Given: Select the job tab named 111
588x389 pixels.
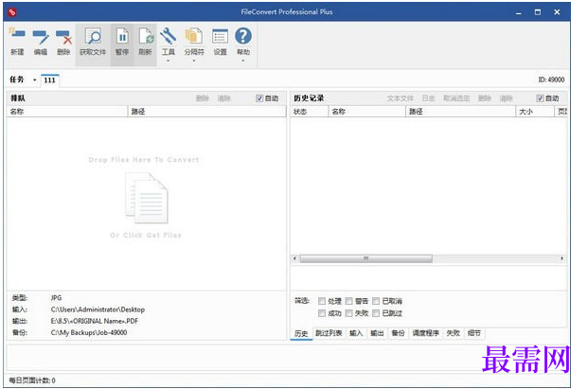Looking at the screenshot, I should click(49, 80).
